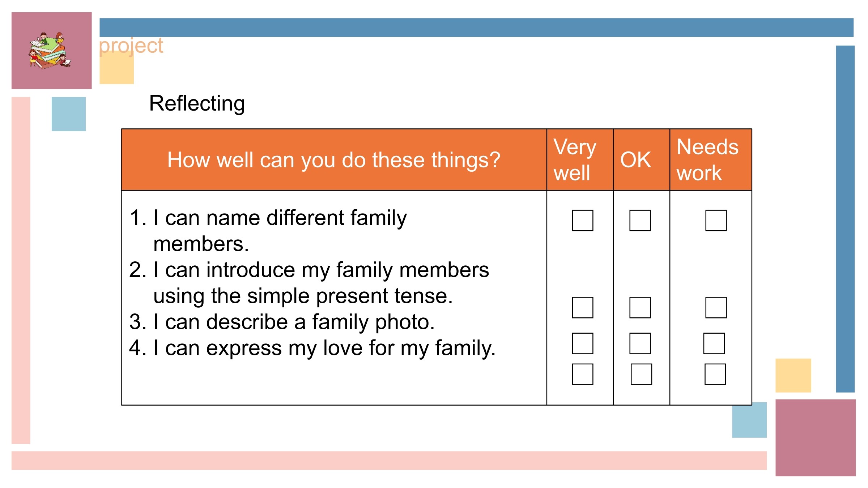Viewport: 868px width, 488px height.
Task: Click the 'Very well' column header
Action: pos(575,160)
